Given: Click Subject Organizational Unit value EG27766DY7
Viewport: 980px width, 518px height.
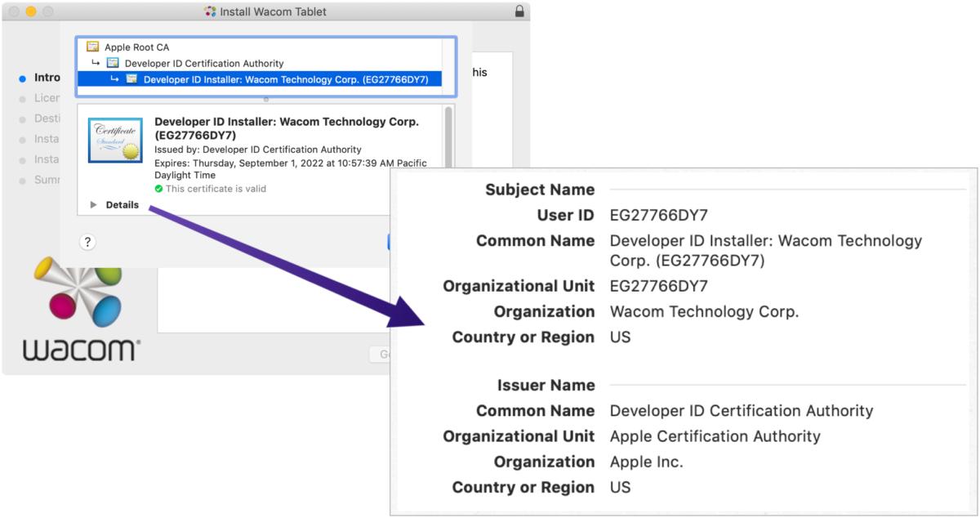Looking at the screenshot, I should pyautogui.click(x=659, y=286).
